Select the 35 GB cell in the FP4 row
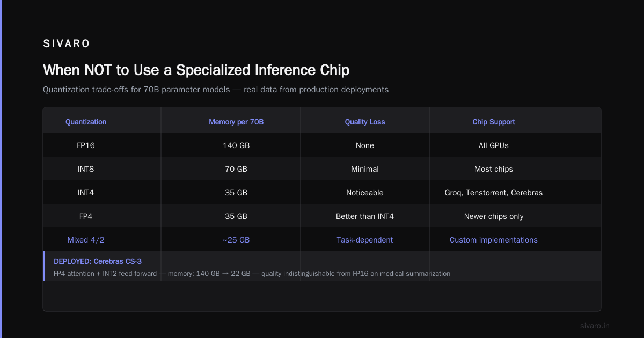This screenshot has width=644, height=338. pyautogui.click(x=236, y=216)
